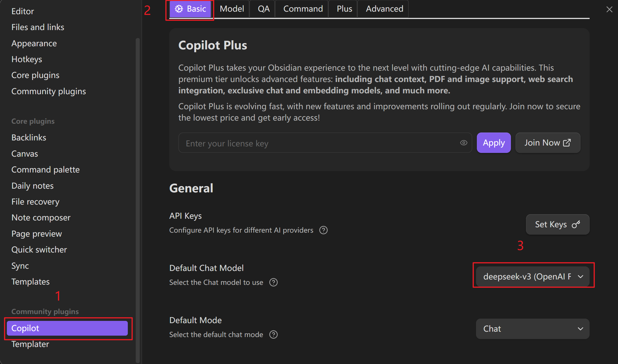This screenshot has width=618, height=364.
Task: Switch to the Model tab
Action: (x=231, y=9)
